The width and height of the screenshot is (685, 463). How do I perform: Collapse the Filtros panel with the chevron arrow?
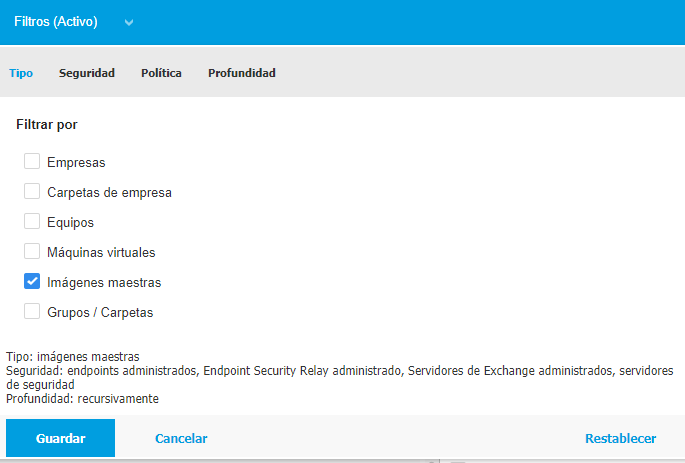(128, 22)
